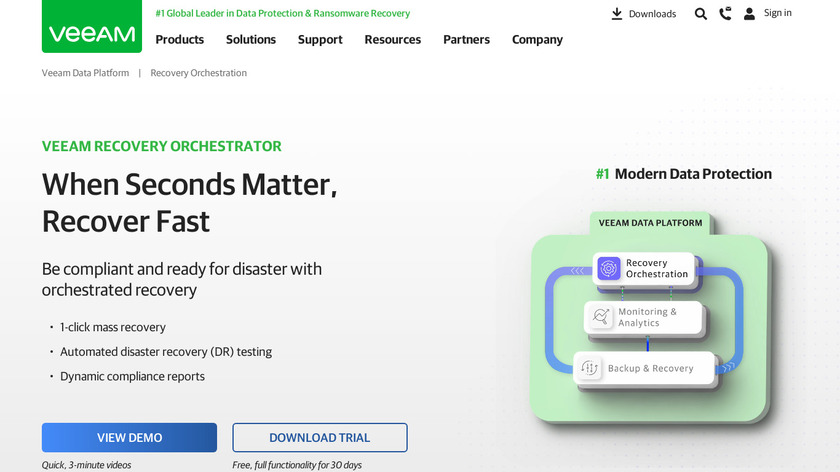Screen dimensions: 840x472
Task: Open search via magnifier icon
Action: (700, 14)
